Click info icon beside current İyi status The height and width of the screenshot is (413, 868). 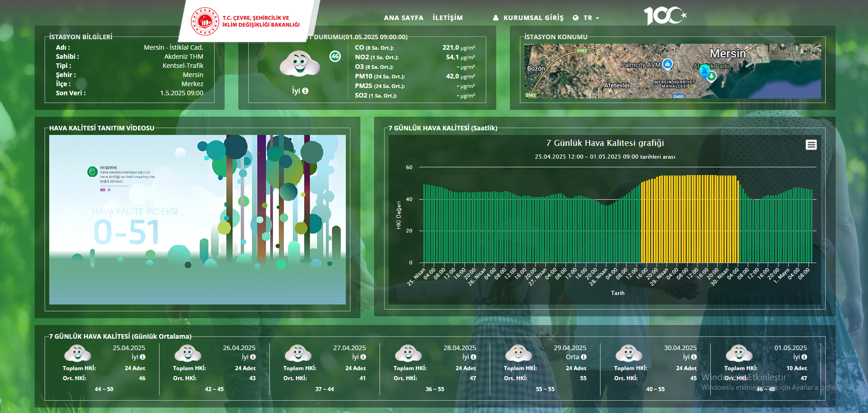click(305, 91)
